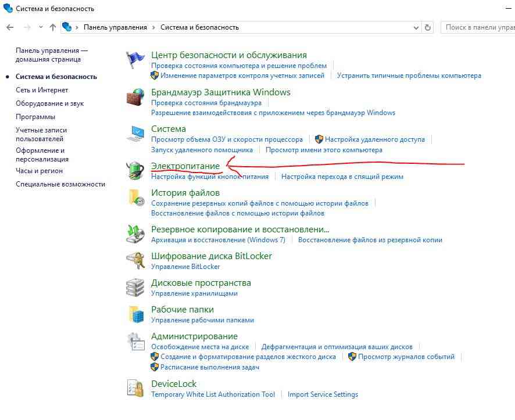This screenshot has width=515, height=420.
Task: Click Настройка перехода в спящий режим
Action: pos(342,177)
